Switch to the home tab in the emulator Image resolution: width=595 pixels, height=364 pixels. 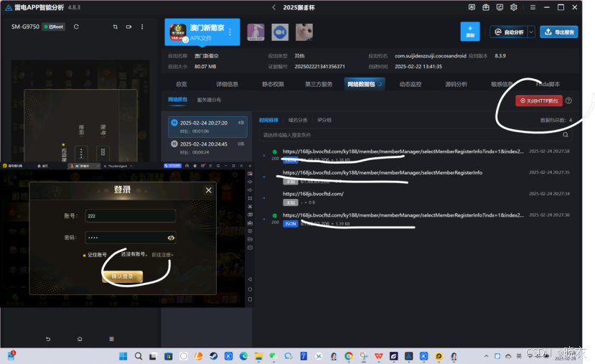[x=42, y=166]
